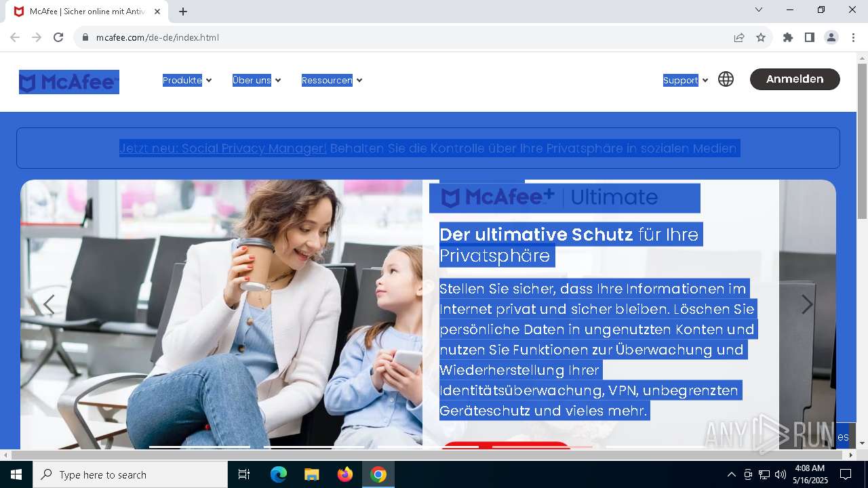This screenshot has height=488, width=868.
Task: Expand the Ressourcen menu
Action: 332,80
